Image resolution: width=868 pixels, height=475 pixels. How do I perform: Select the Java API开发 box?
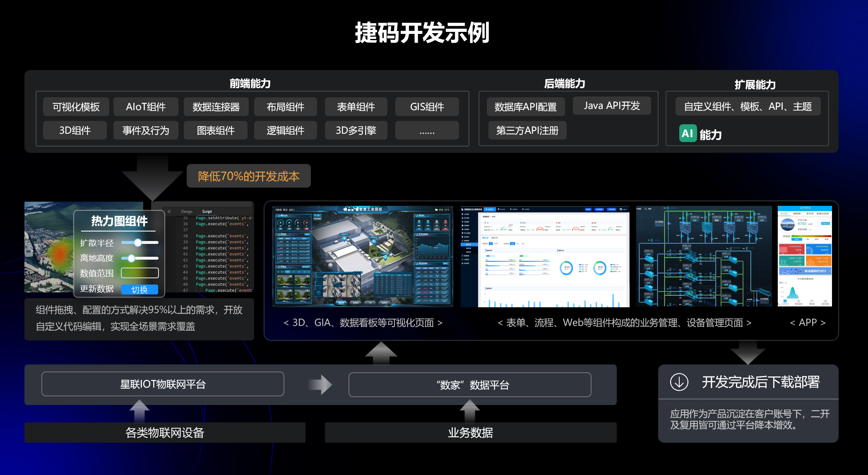tap(611, 106)
